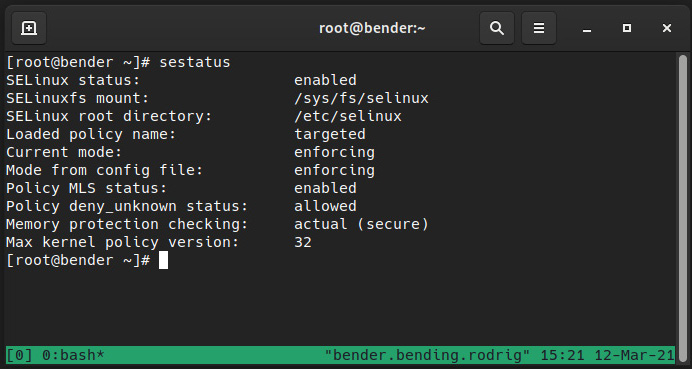
Task: Click the kernel policy version 32
Action: pyautogui.click(x=303, y=242)
